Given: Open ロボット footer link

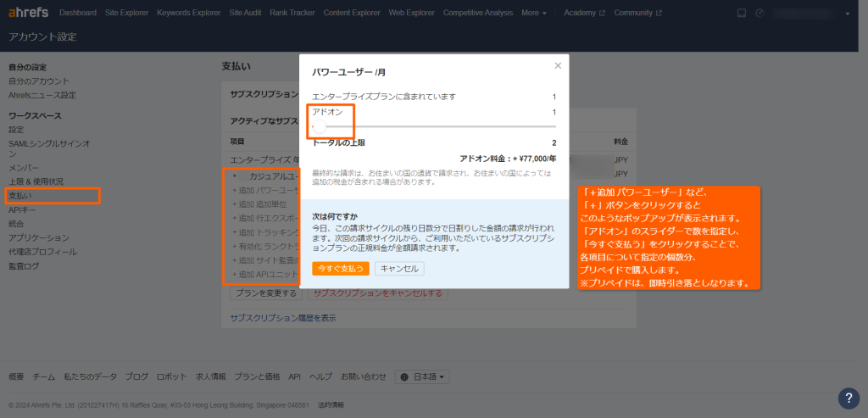Looking at the screenshot, I should pyautogui.click(x=171, y=377).
